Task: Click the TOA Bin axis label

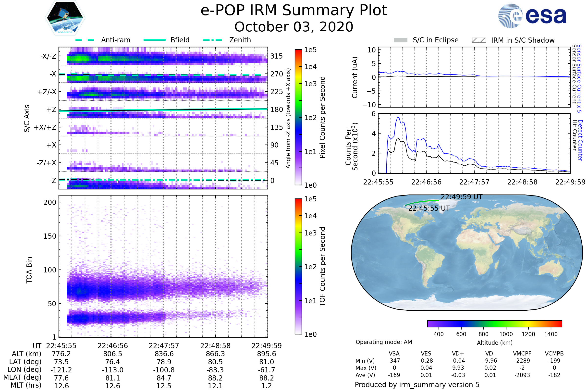Action: click(x=29, y=270)
